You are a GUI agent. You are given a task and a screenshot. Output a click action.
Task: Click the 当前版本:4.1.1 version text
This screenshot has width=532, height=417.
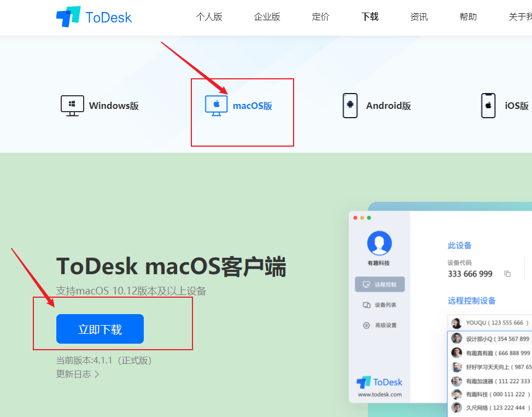[x=104, y=360]
